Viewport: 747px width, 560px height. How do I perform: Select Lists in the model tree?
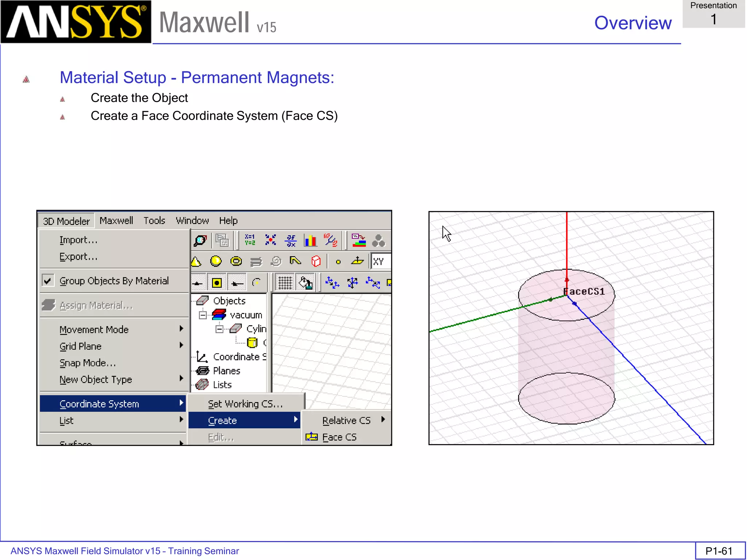pyautogui.click(x=222, y=385)
